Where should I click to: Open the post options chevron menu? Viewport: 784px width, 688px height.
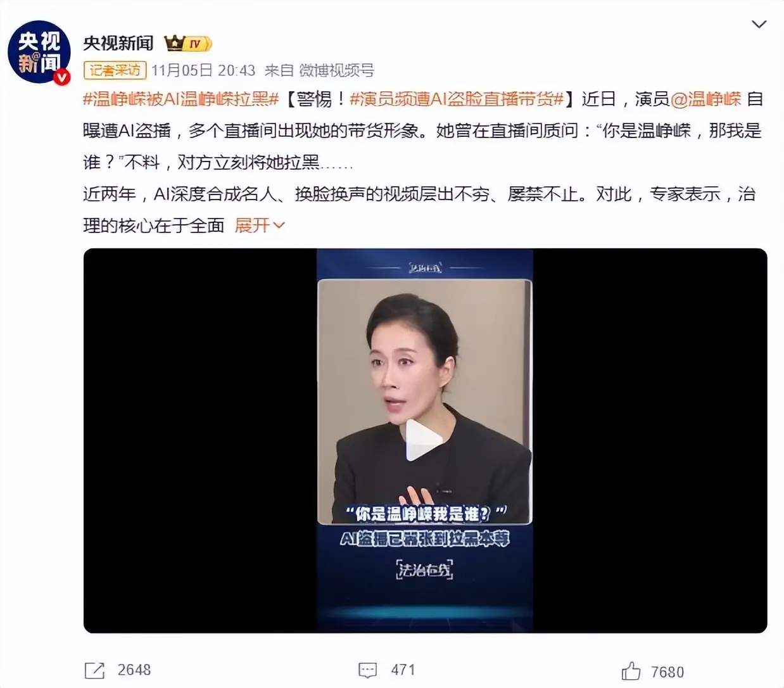click(x=758, y=24)
